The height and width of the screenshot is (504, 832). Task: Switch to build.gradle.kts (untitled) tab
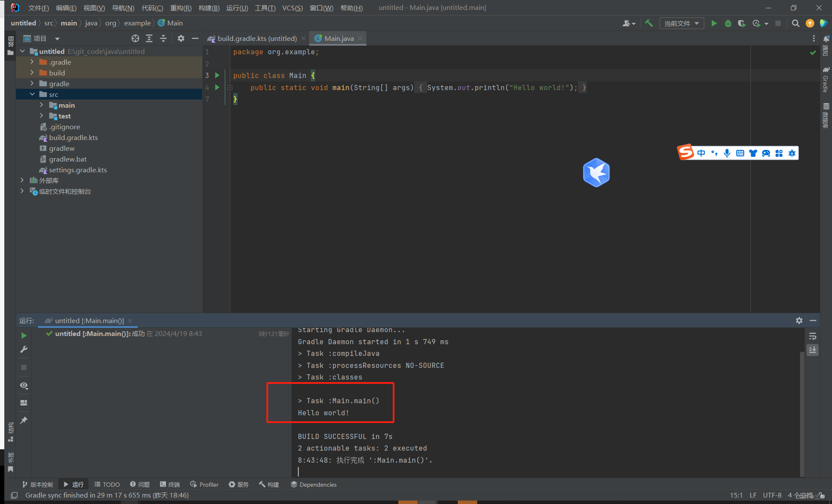[256, 38]
